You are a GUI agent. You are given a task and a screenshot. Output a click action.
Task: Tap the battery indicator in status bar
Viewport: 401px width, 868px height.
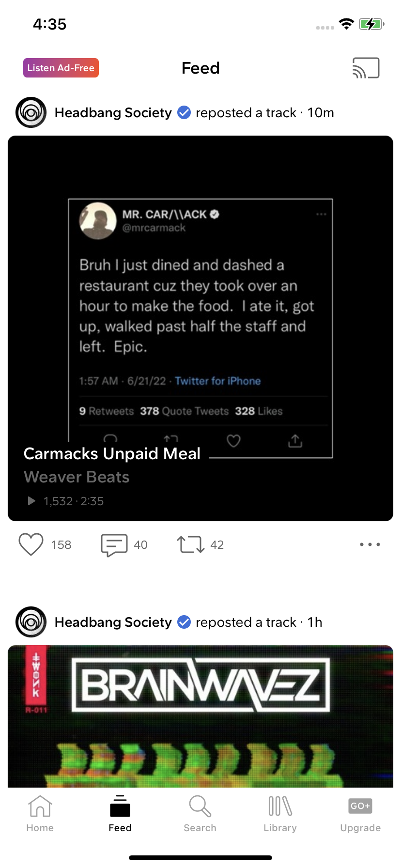pyautogui.click(x=371, y=24)
